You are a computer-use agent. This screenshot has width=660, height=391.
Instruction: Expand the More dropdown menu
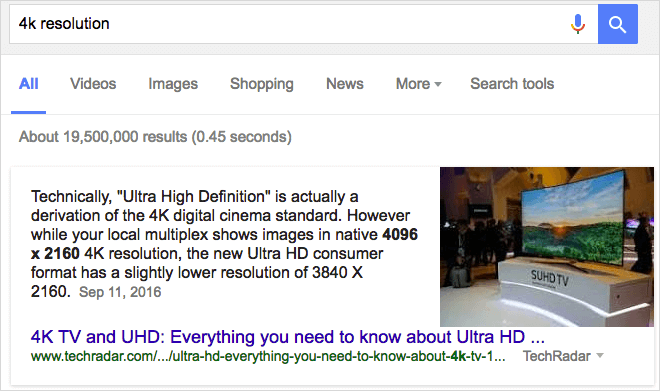click(418, 84)
